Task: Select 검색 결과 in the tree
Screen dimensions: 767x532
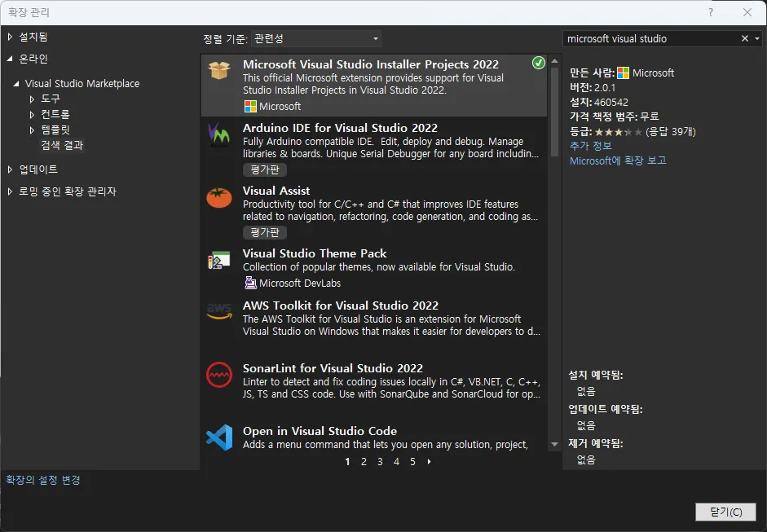Action: pyautogui.click(x=62, y=145)
